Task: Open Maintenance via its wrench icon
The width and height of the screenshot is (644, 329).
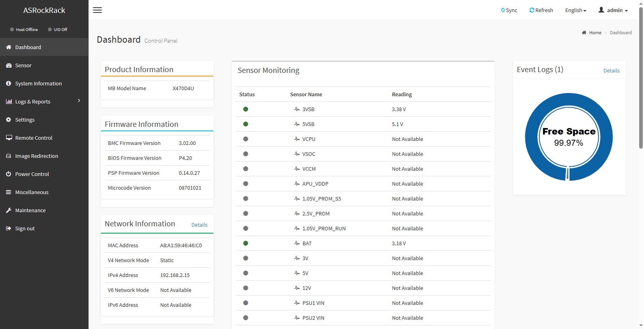Action: pyautogui.click(x=8, y=210)
